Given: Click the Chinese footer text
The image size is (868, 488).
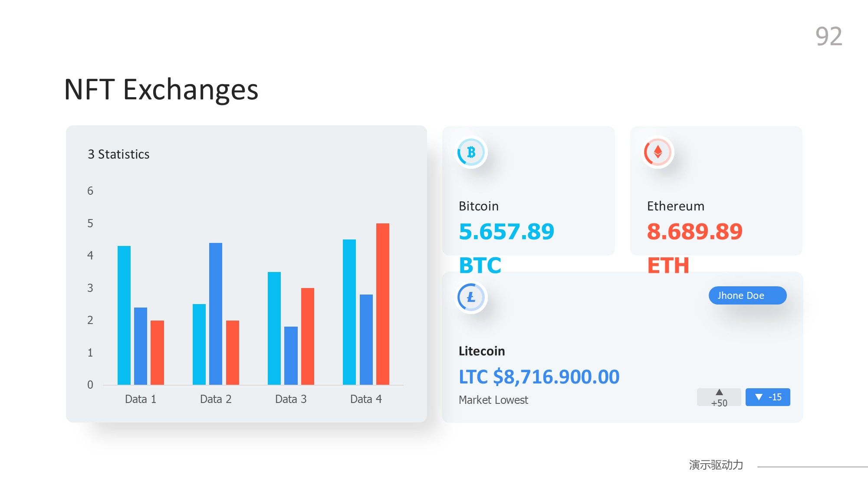Looking at the screenshot, I should tap(716, 465).
